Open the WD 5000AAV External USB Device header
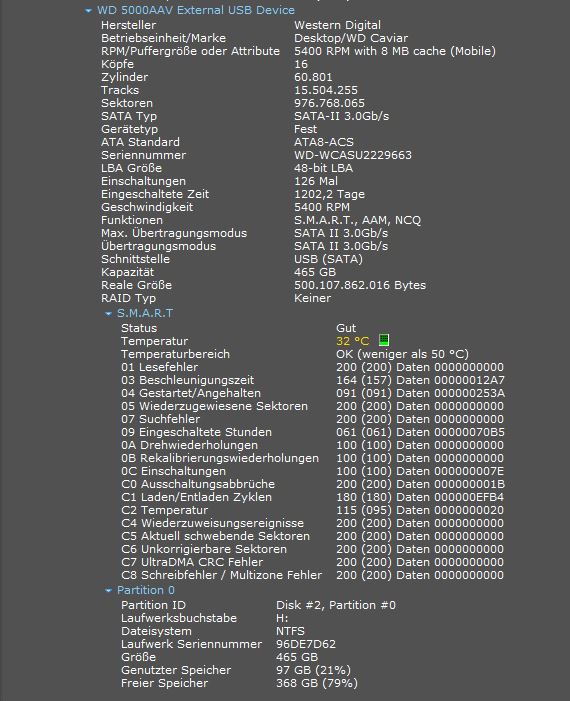The height and width of the screenshot is (701, 570). tap(196, 10)
